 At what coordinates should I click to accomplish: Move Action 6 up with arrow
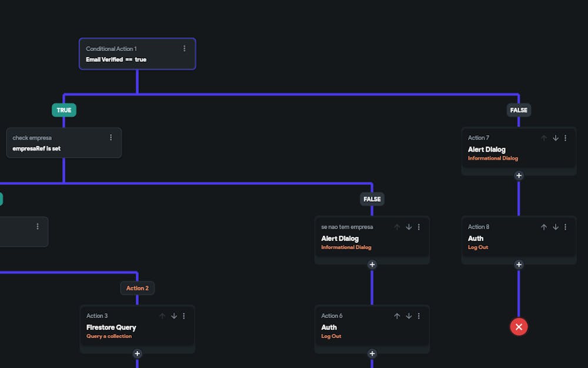[x=397, y=316]
